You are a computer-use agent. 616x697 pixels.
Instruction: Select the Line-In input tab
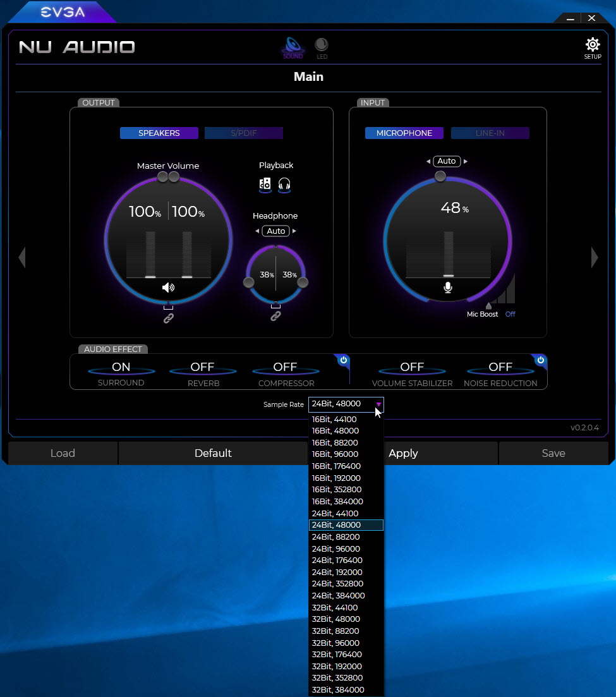490,133
